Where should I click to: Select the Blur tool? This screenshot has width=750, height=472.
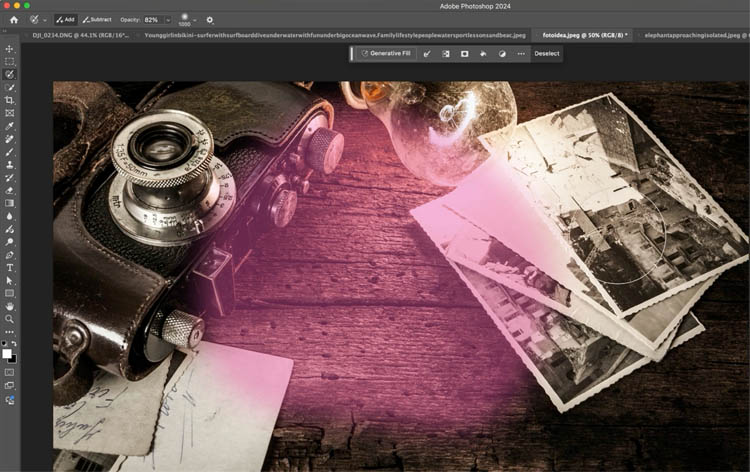[x=9, y=216]
